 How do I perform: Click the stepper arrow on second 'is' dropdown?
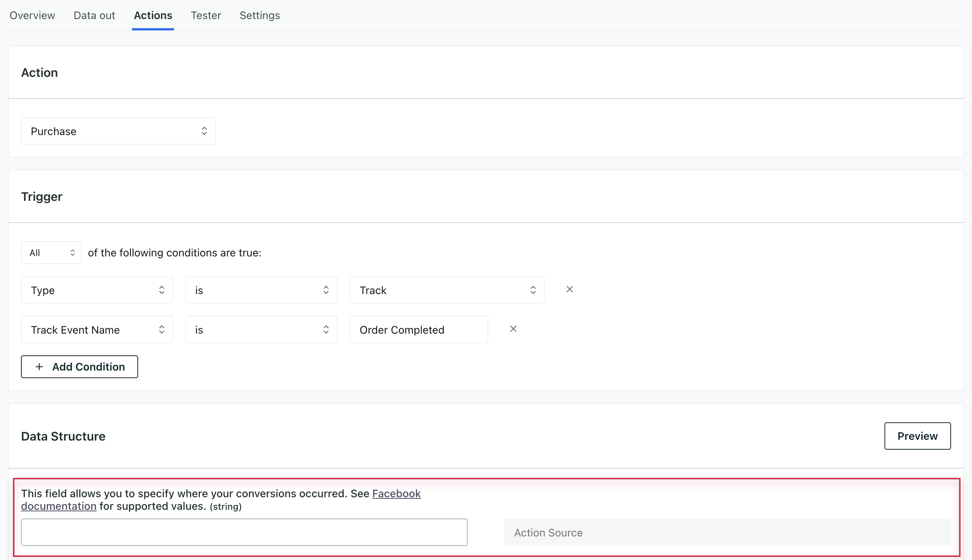[x=326, y=330]
